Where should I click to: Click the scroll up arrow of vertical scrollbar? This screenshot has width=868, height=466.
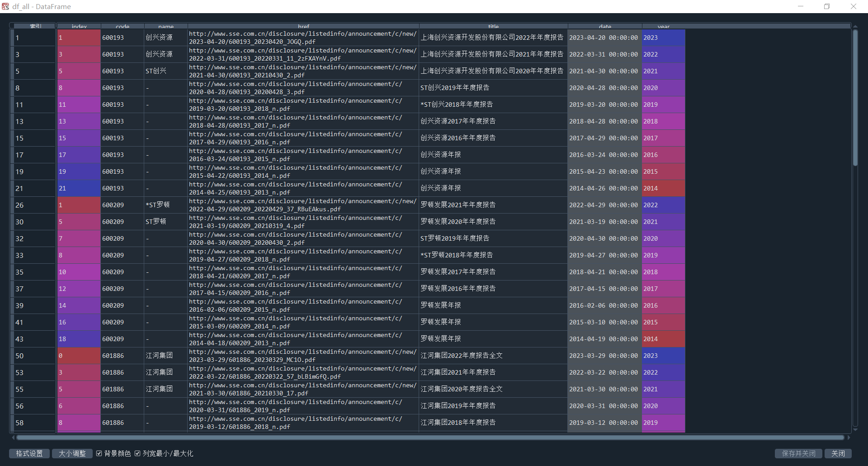tap(855, 26)
